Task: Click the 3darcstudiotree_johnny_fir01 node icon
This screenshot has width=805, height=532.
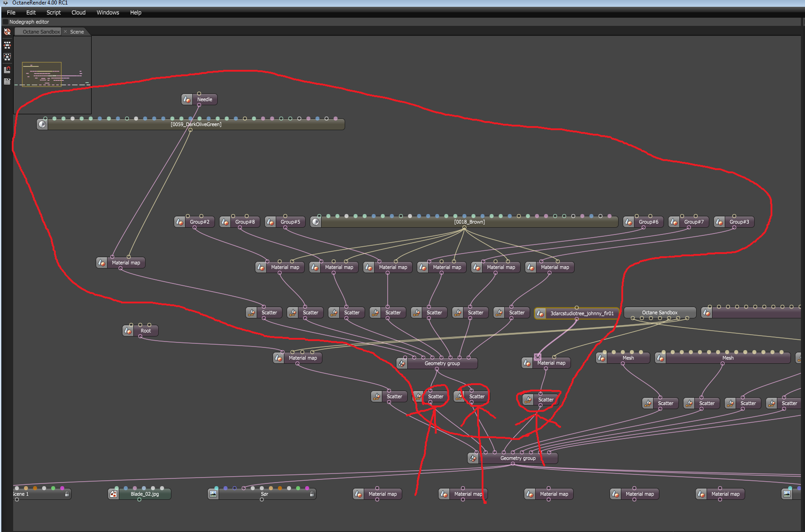Action: [x=540, y=313]
